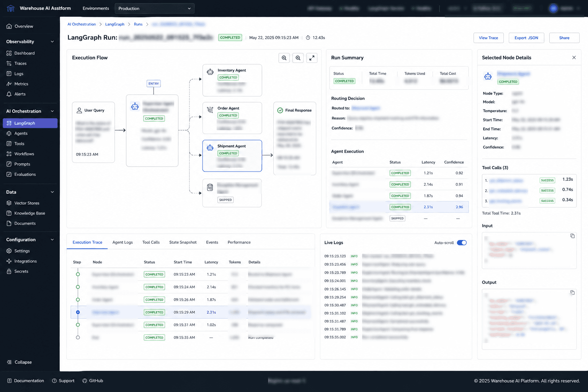Switch to the Events tab
The image size is (588, 392).
[x=212, y=242]
